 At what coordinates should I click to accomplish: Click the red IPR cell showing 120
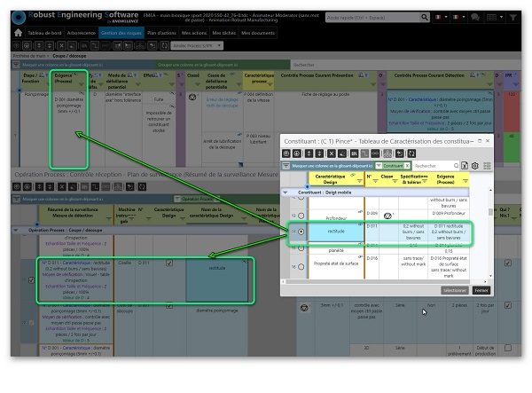tap(512, 111)
